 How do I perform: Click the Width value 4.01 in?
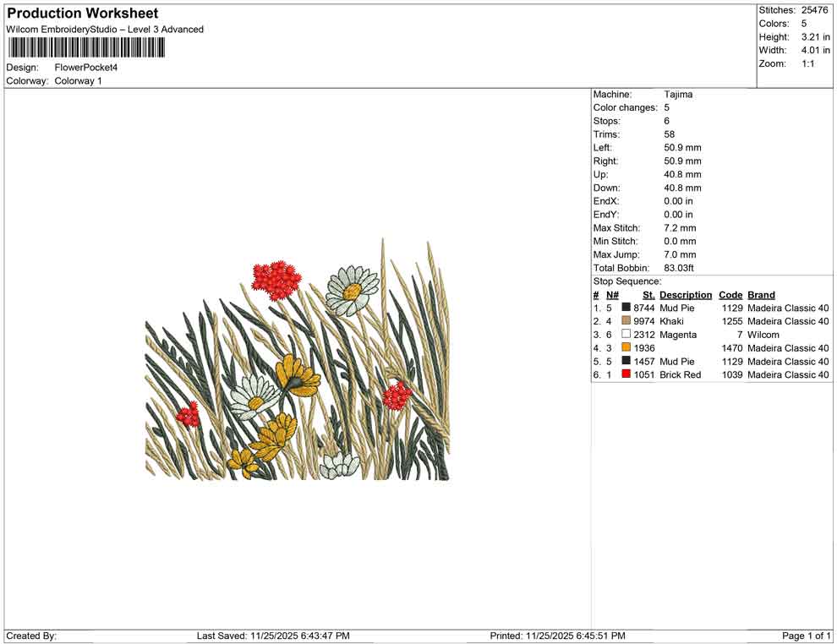[x=815, y=50]
